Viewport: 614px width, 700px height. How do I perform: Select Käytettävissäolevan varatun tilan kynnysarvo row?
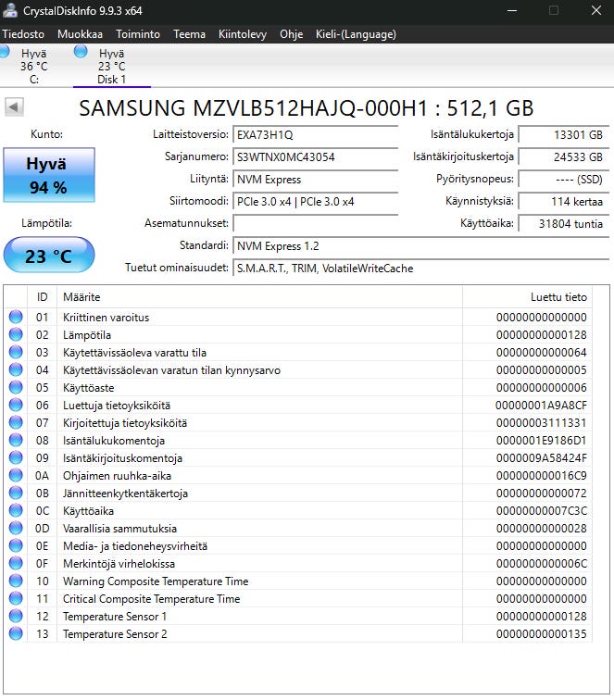[x=298, y=369]
